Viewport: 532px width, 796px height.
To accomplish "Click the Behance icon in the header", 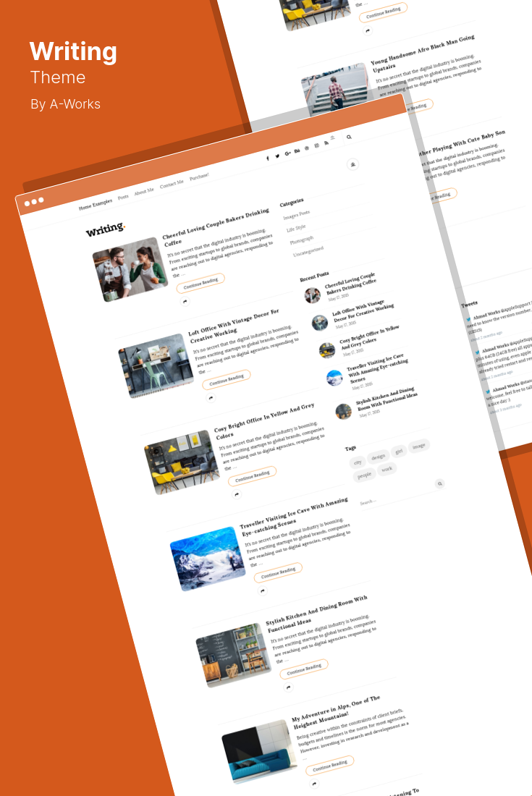I will pos(297,151).
